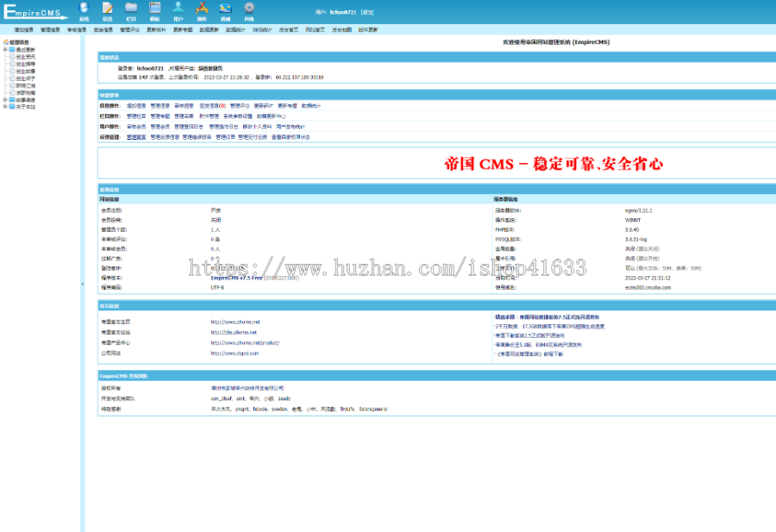The image size is (776, 532).
Task: Select 管理信息 in the top menu bar
Action: [x=50, y=29]
